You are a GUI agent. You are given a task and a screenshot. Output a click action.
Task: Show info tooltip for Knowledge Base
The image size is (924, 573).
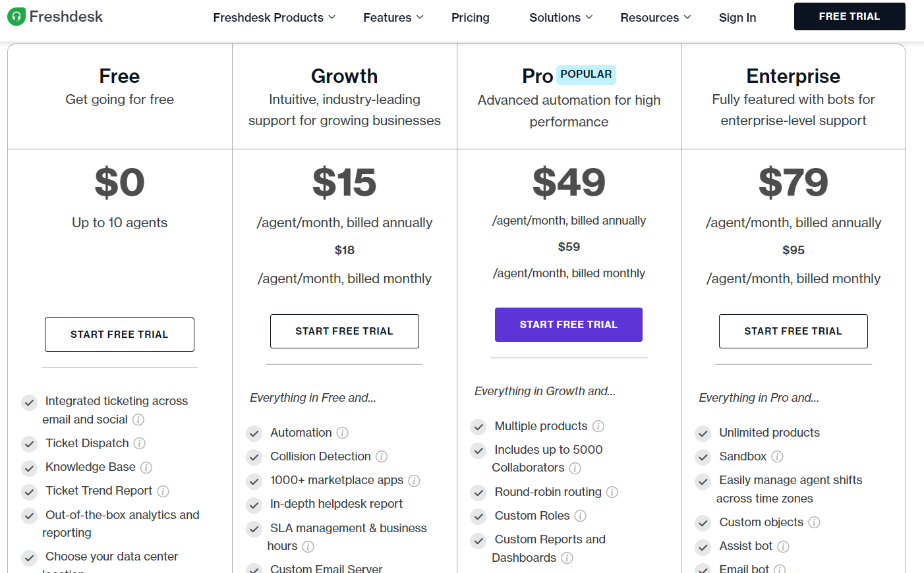click(x=146, y=468)
